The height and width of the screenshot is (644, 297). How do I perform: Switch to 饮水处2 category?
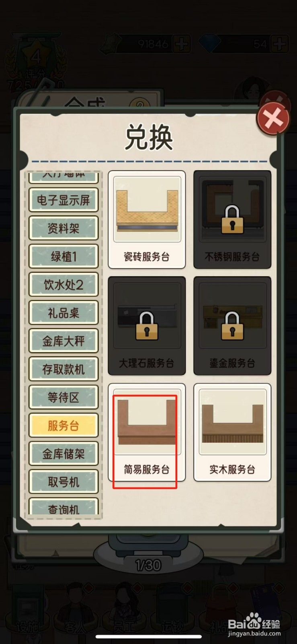(x=63, y=285)
